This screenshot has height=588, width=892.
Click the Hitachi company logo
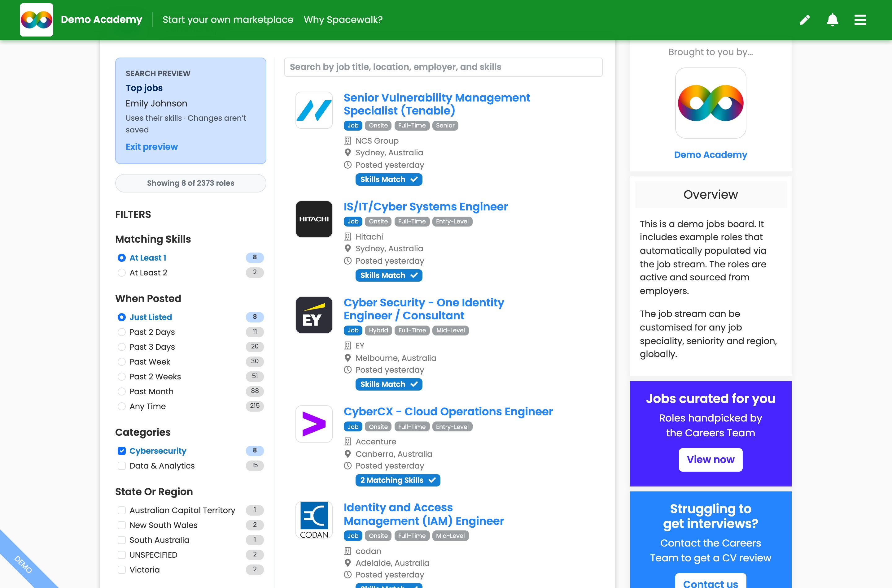tap(314, 219)
